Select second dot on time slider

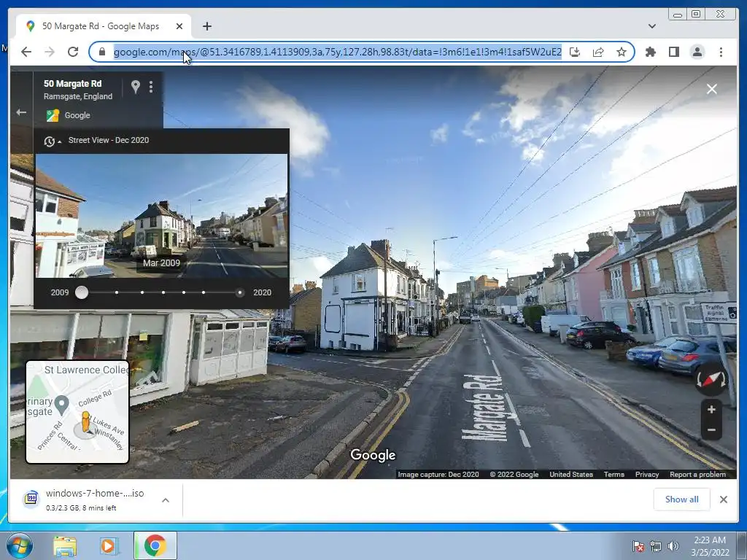point(117,292)
